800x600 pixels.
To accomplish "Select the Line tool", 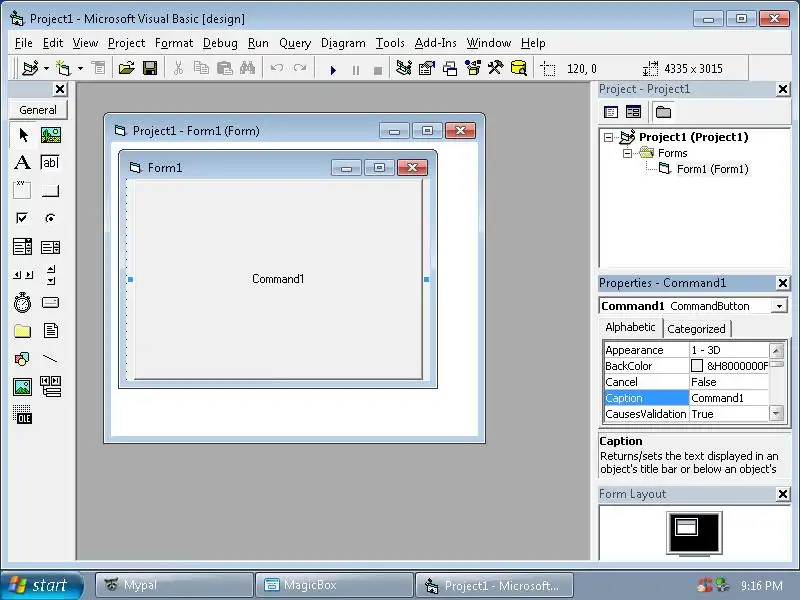I will [51, 359].
